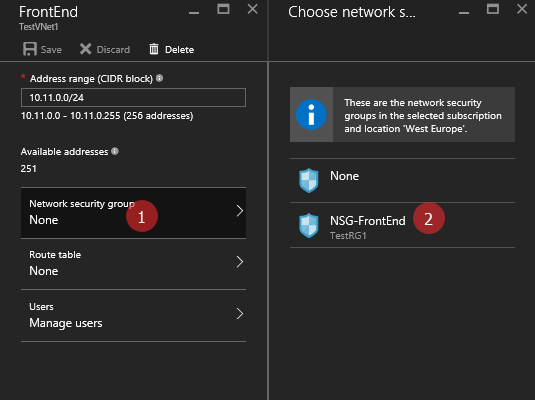Choose NSG-FrontEnd from the list
Viewport: 535px width, 400px height.
pos(402,225)
